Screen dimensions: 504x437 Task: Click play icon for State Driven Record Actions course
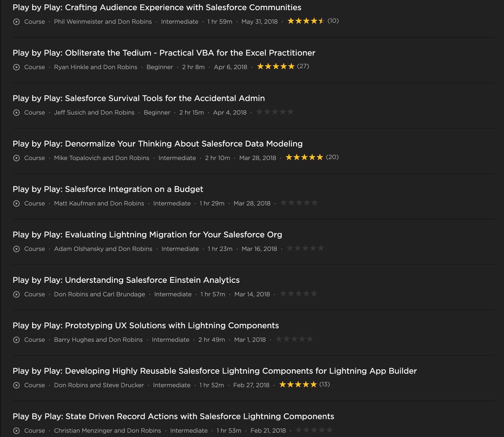(x=16, y=431)
